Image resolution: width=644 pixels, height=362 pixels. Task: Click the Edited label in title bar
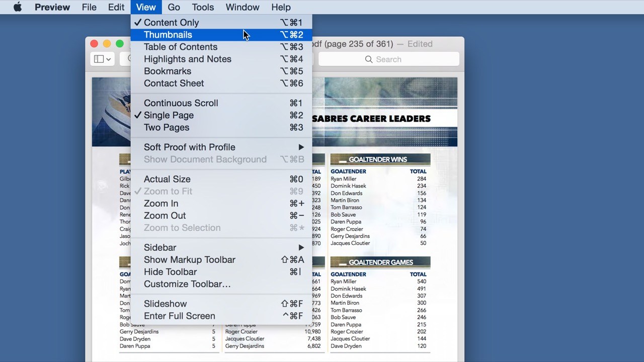click(x=420, y=44)
